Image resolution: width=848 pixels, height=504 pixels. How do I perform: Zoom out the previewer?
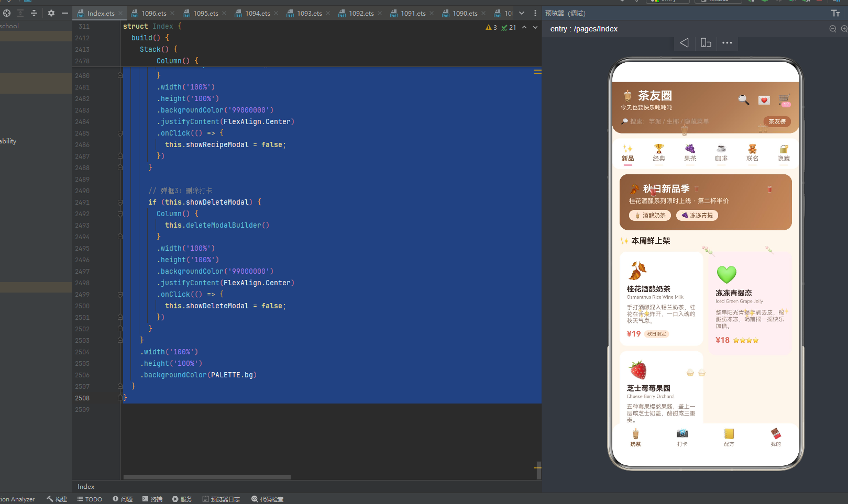[x=833, y=29]
